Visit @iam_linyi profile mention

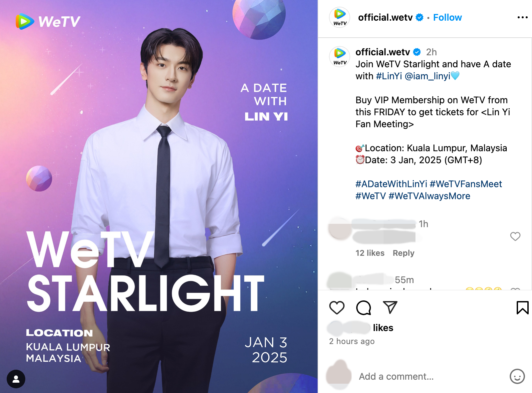(x=427, y=76)
